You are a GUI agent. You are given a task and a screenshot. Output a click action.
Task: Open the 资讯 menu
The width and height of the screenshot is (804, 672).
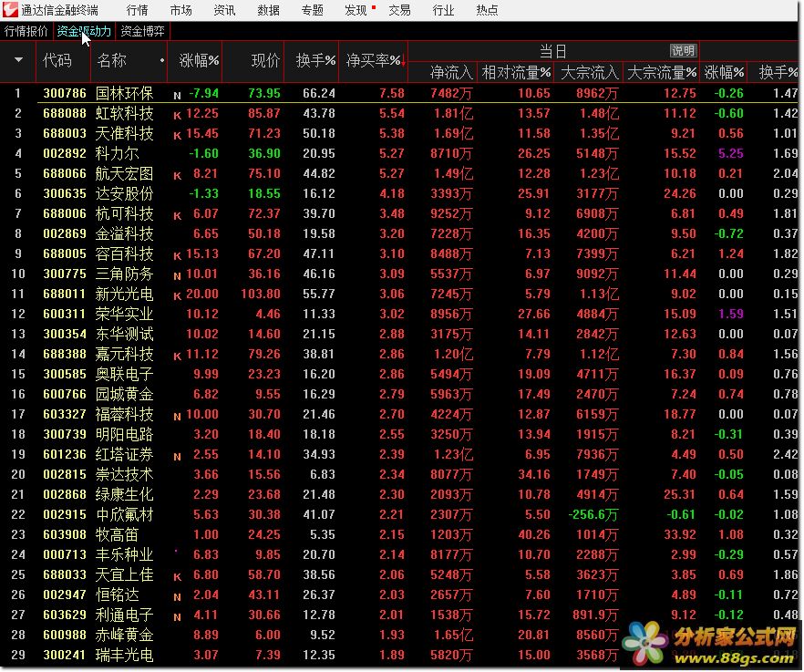[224, 10]
